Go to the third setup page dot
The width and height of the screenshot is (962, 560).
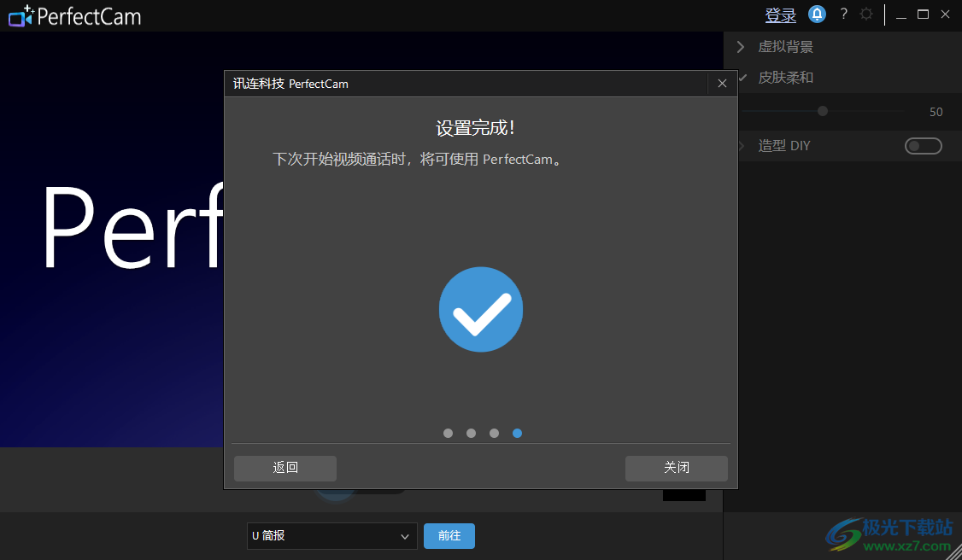tap(494, 433)
